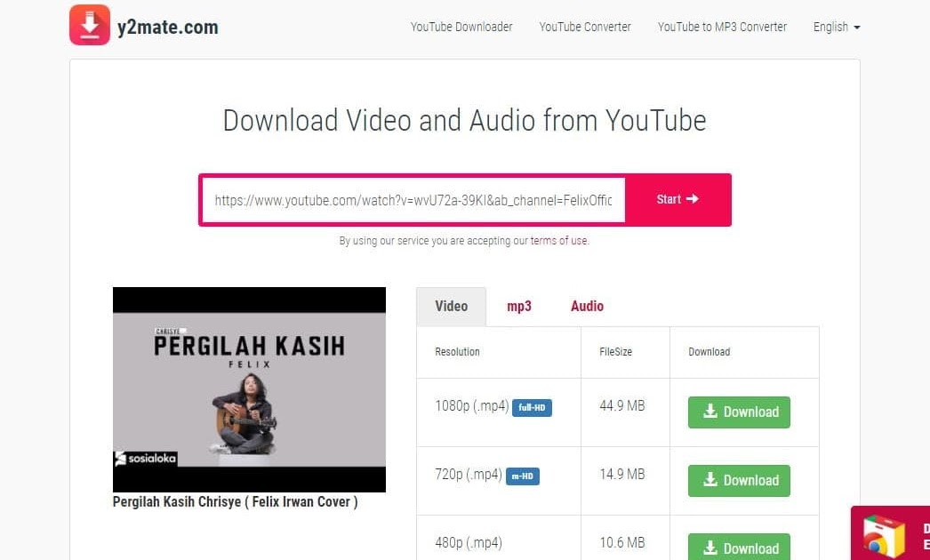This screenshot has width=930, height=560.
Task: Open YouTube to MP3 Converter link
Action: [723, 27]
